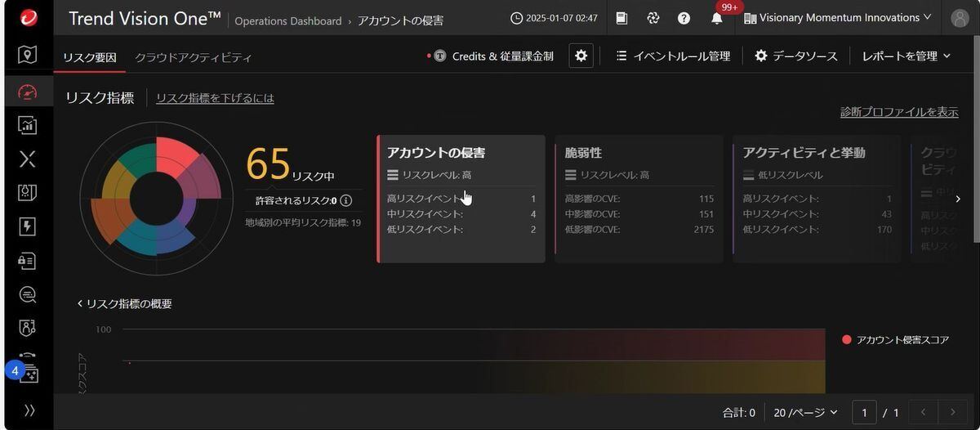The image size is (980, 430).
Task: Click the settings gear button
Action: (581, 56)
